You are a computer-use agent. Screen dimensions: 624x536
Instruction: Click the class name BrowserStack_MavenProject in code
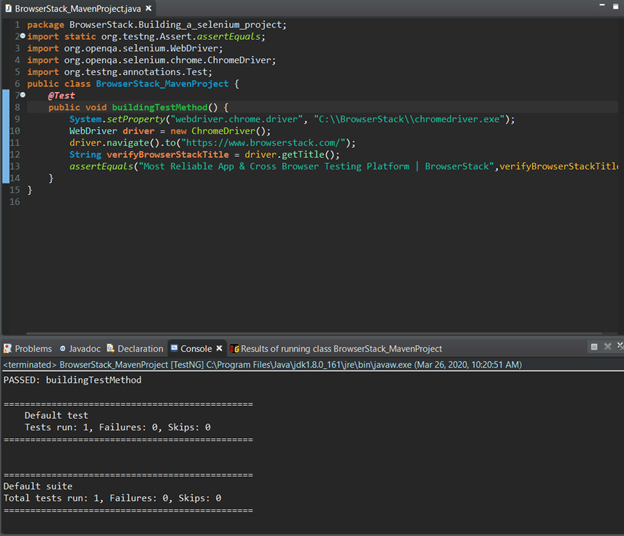tap(162, 84)
